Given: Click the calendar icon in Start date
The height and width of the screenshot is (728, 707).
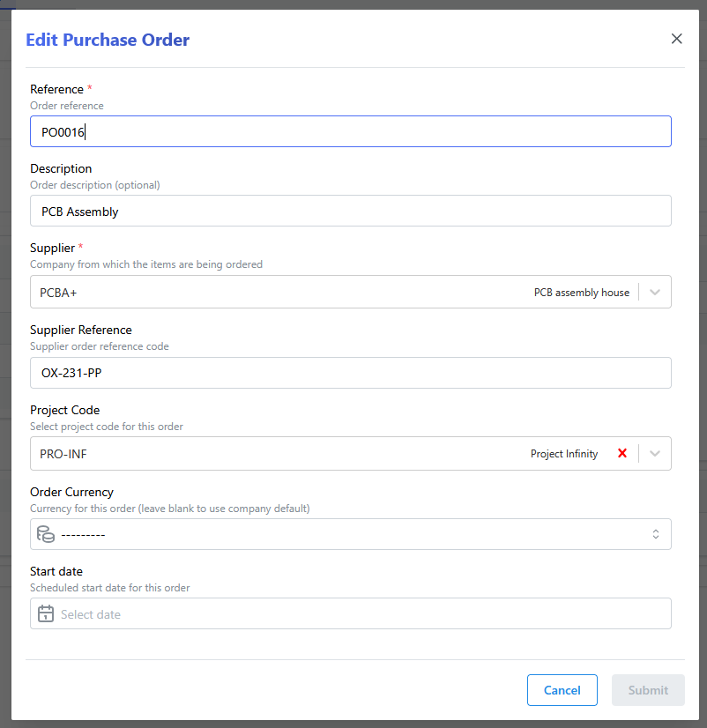Looking at the screenshot, I should coord(46,613).
